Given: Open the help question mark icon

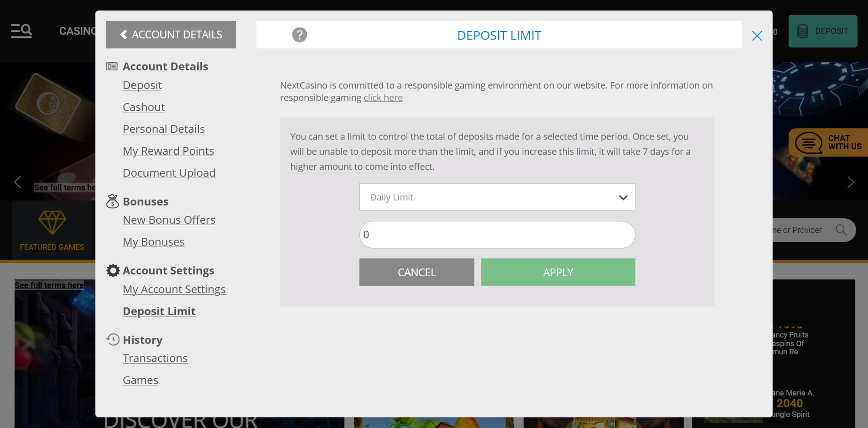Looking at the screenshot, I should pyautogui.click(x=299, y=35).
